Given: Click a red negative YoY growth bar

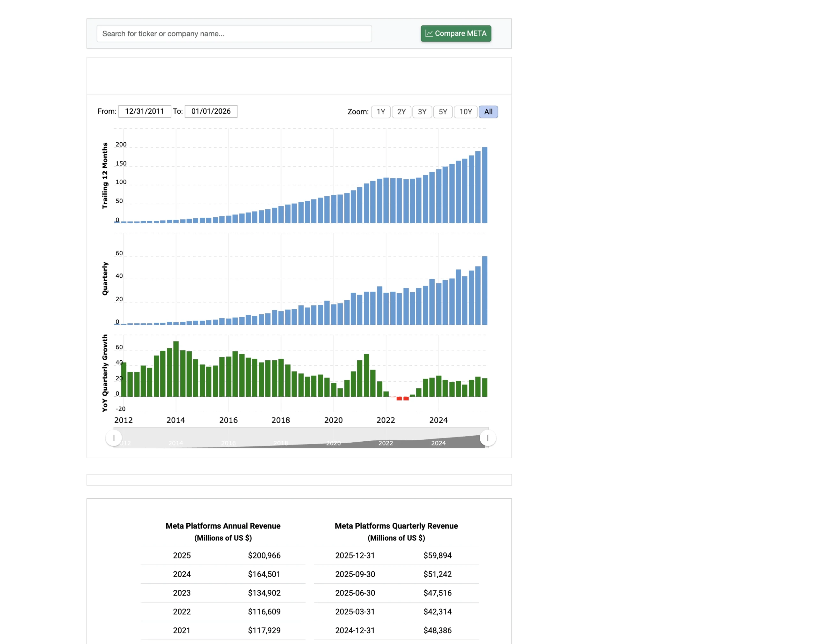Looking at the screenshot, I should tap(399, 399).
